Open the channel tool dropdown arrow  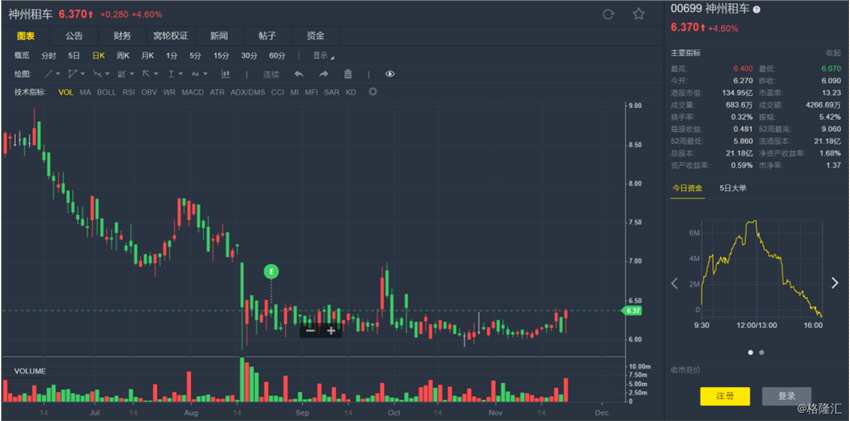(x=82, y=74)
